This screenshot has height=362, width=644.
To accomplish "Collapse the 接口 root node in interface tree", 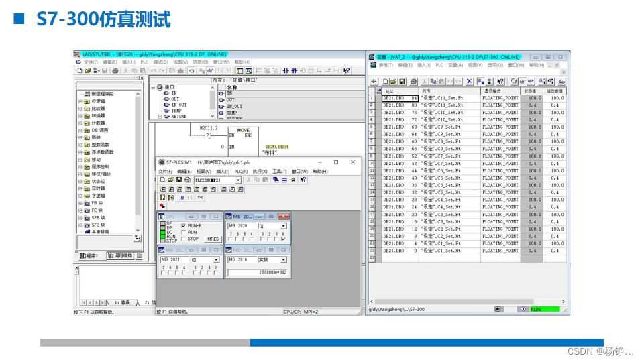I will click(153, 87).
